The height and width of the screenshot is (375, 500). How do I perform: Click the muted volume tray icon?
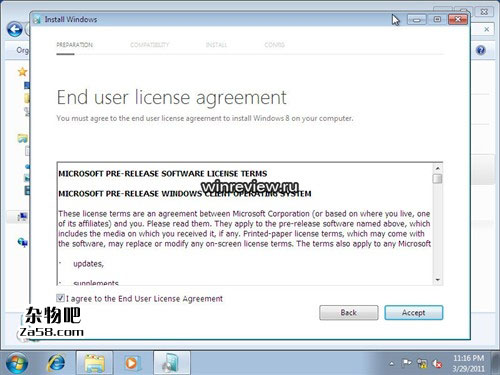pos(437,363)
